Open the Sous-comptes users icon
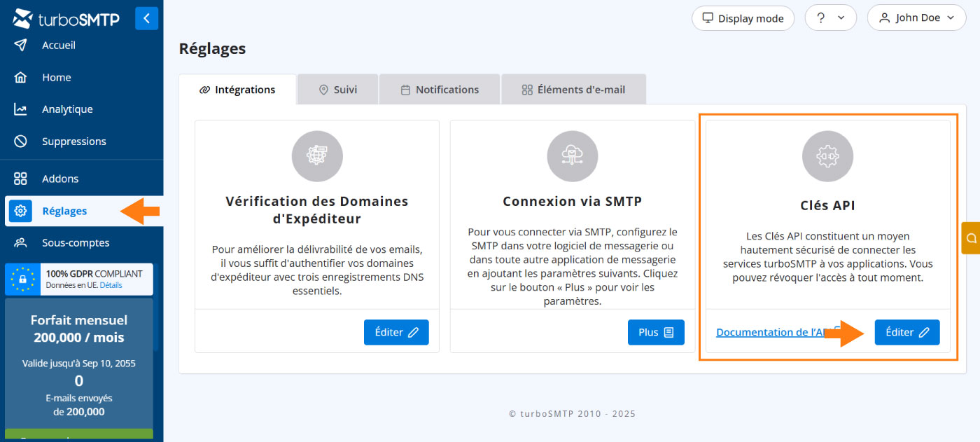This screenshot has height=442, width=980. coord(21,243)
